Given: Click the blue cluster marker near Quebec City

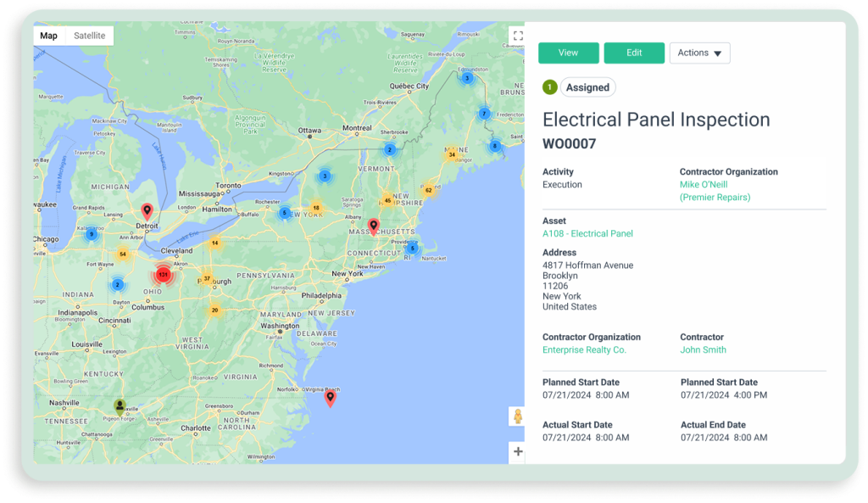Looking at the screenshot, I should [467, 78].
